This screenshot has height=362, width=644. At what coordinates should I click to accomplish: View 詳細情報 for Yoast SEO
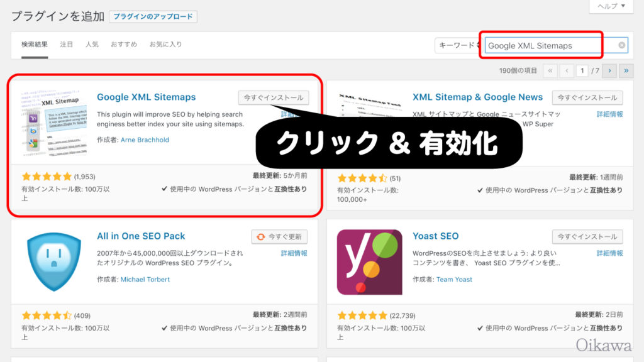tap(609, 253)
